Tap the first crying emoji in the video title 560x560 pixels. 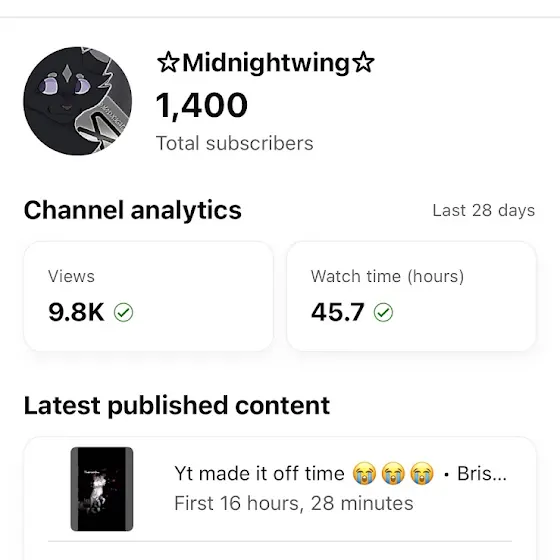click(364, 473)
